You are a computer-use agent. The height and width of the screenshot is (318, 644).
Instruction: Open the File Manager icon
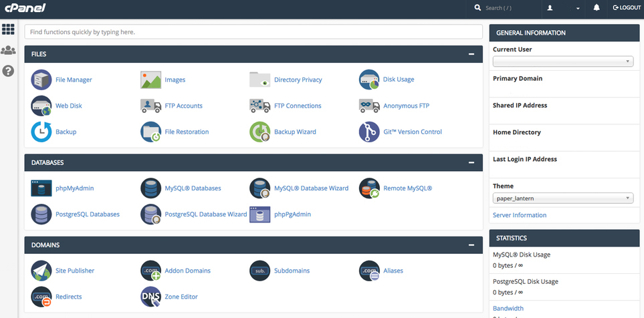(x=41, y=79)
